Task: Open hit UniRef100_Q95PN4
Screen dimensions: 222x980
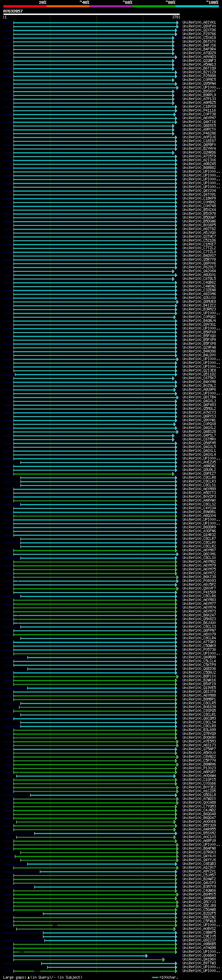Action: click(x=199, y=84)
